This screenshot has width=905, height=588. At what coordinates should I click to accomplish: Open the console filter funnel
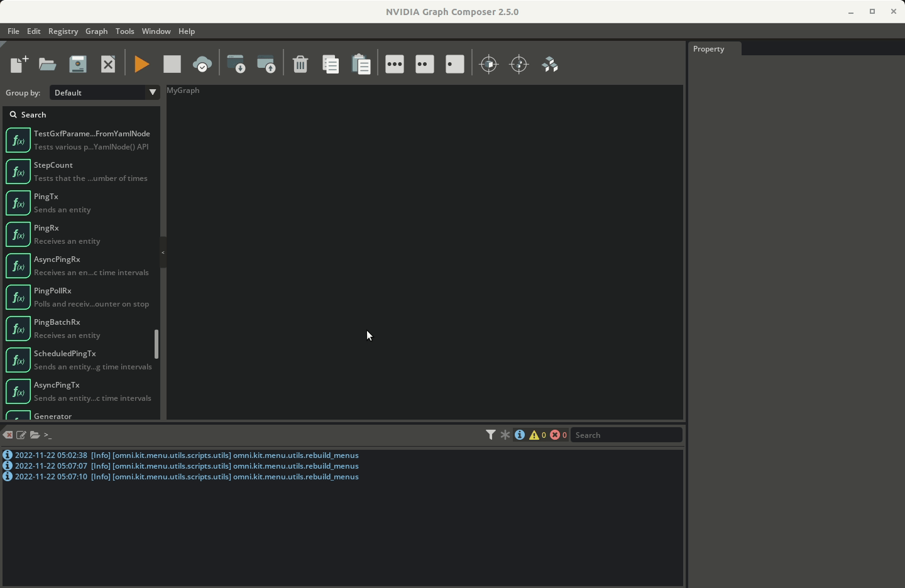491,435
